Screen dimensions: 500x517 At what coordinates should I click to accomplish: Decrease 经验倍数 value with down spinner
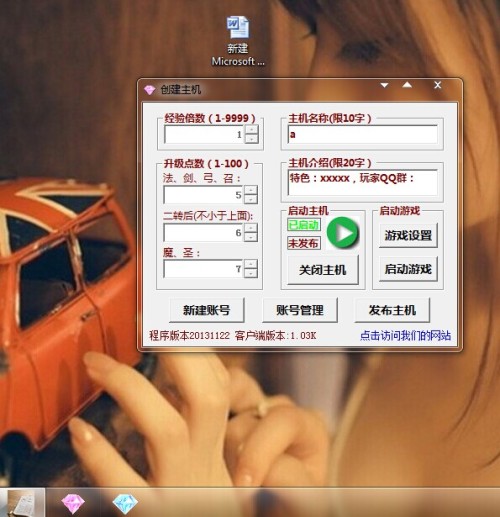(252, 139)
